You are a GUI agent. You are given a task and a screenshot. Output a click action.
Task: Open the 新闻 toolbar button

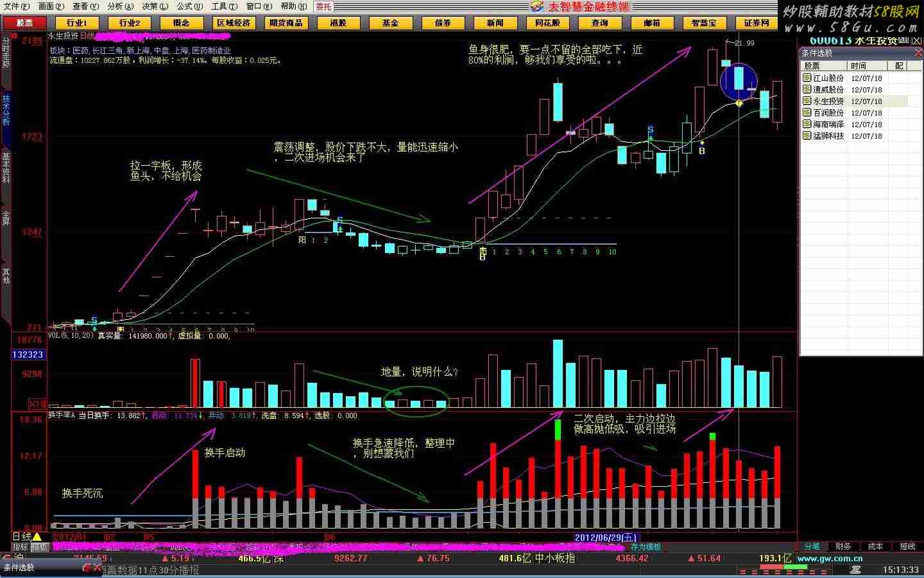[x=495, y=23]
